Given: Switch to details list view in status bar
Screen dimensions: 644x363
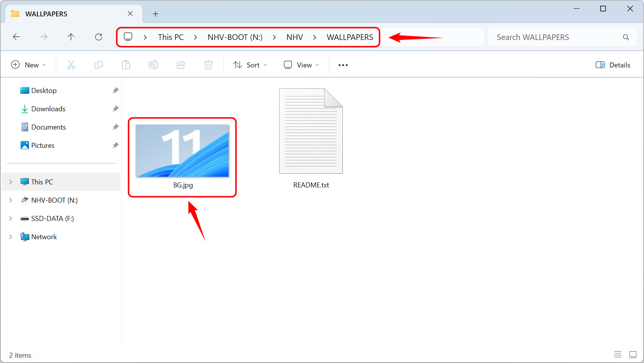Looking at the screenshot, I should (618, 355).
